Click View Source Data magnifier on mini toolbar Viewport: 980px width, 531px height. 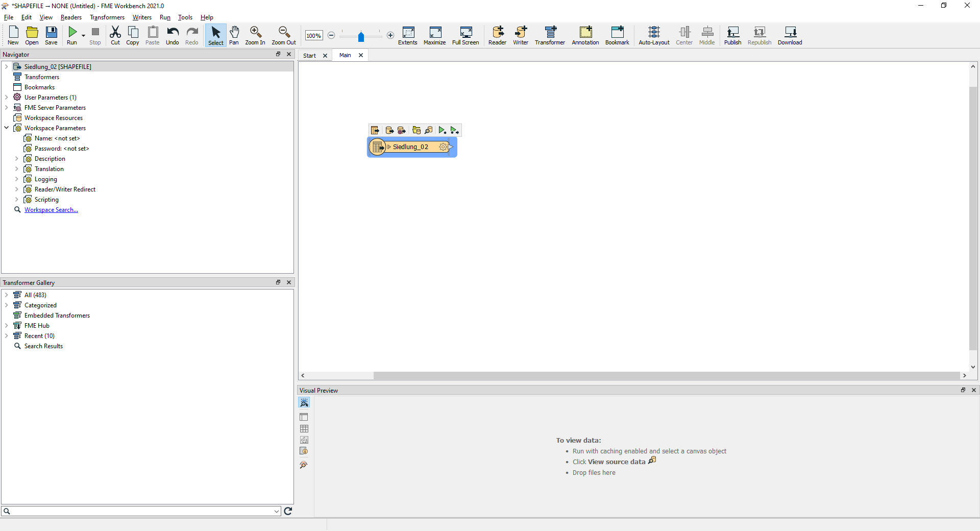coord(429,131)
